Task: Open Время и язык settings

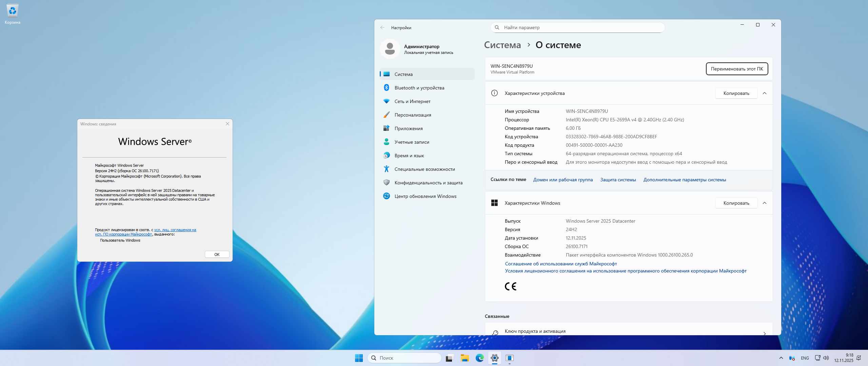Action: (x=409, y=156)
